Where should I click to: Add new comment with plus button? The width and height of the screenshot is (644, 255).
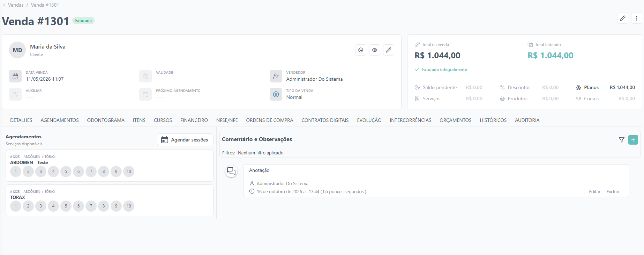[633, 140]
